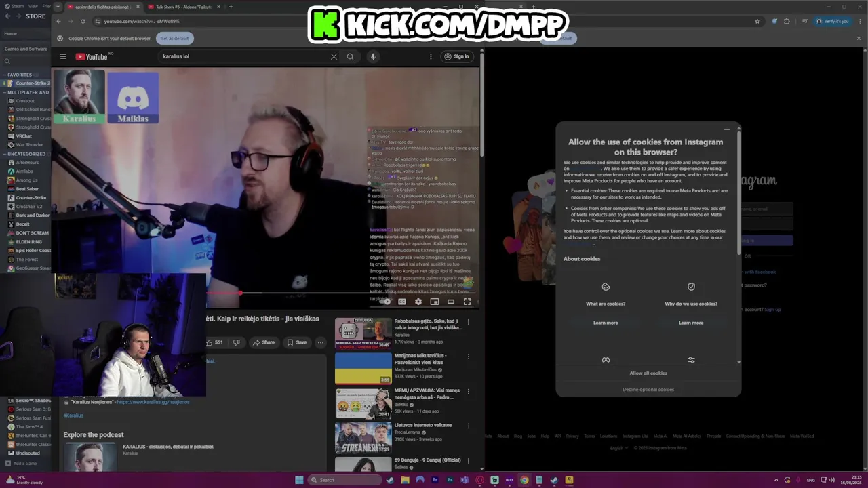This screenshot has width=868, height=488.
Task: Open Verify it's you profile chip
Action: (x=832, y=21)
